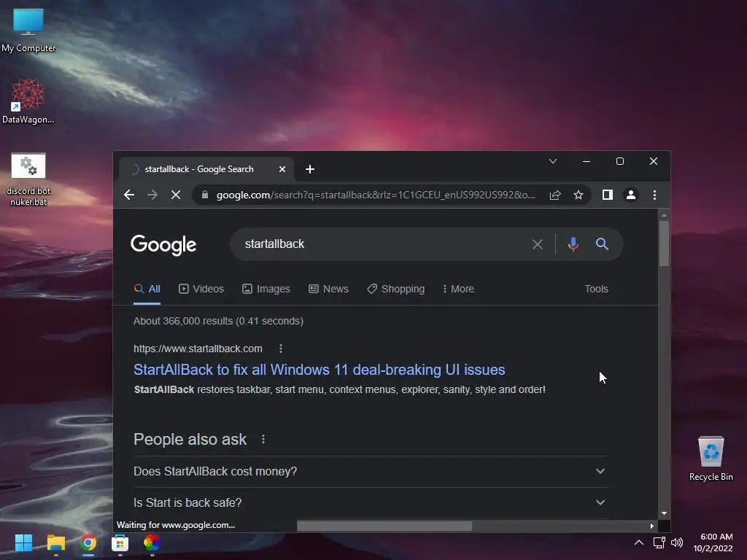Click the vertical scrollbar thumb
This screenshot has height=560, width=747.
[664, 243]
